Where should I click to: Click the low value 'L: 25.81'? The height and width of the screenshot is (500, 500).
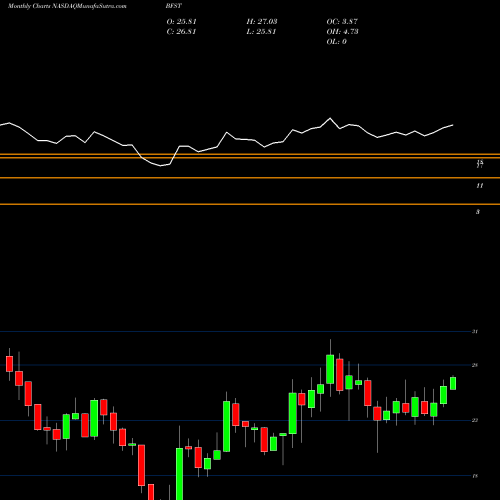[x=261, y=32]
